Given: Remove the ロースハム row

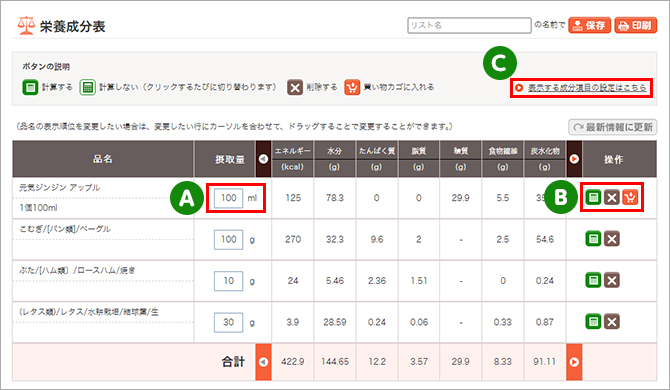Looking at the screenshot, I should pyautogui.click(x=611, y=280).
